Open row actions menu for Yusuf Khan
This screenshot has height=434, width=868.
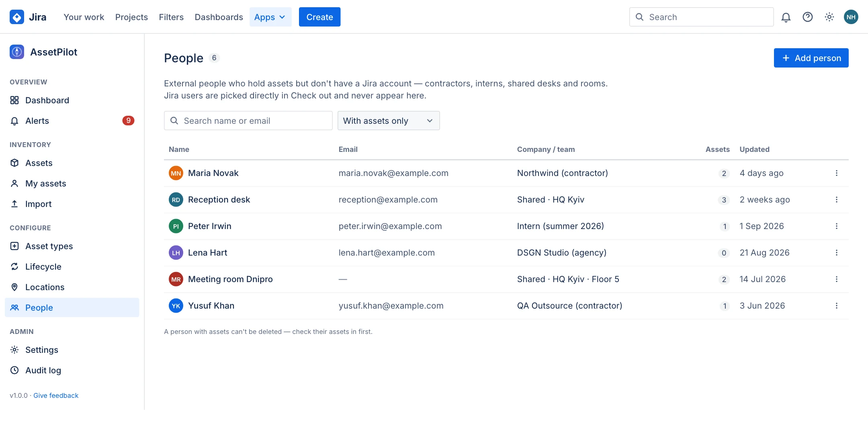tap(836, 306)
